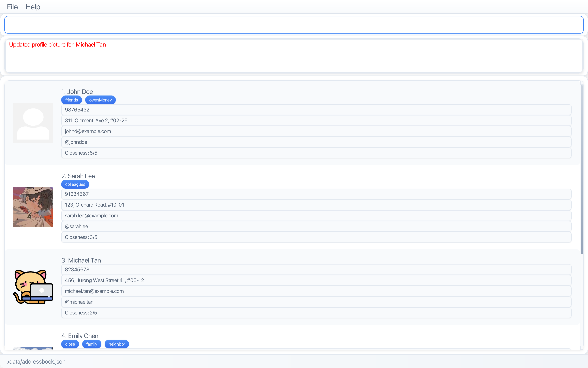This screenshot has height=368, width=588.
Task: Click the owesMoney tag
Action: pyautogui.click(x=100, y=100)
